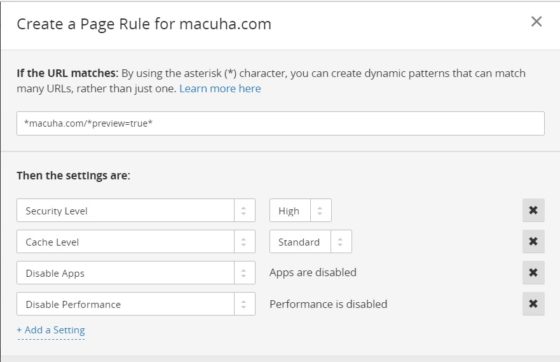Select the 'Apps are disabled' text
The height and width of the screenshot is (362, 560).
[313, 272]
